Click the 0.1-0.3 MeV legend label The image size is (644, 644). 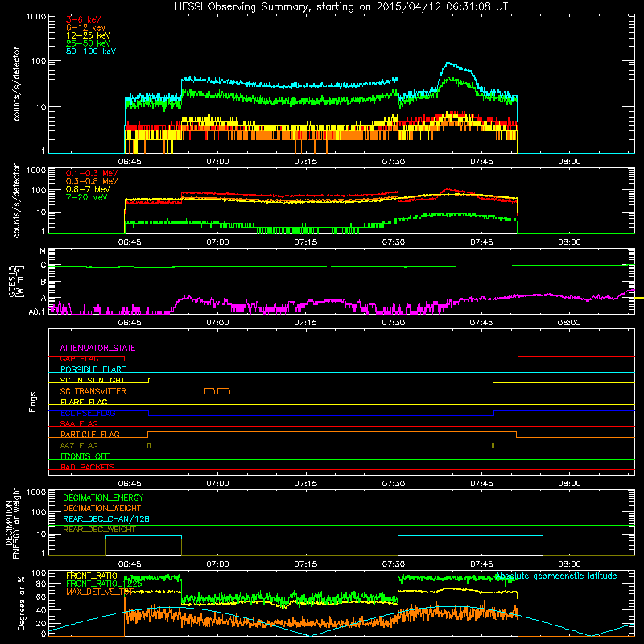[92, 173]
